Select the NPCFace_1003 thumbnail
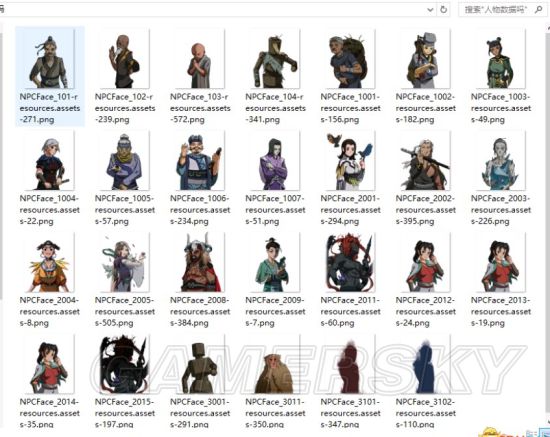The width and height of the screenshot is (550, 437). pos(500,59)
